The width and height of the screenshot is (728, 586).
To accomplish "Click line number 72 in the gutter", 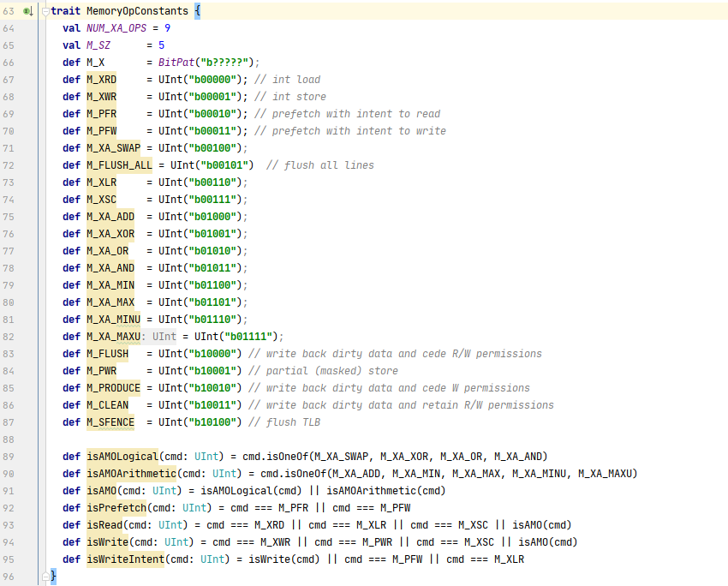I will point(9,148).
